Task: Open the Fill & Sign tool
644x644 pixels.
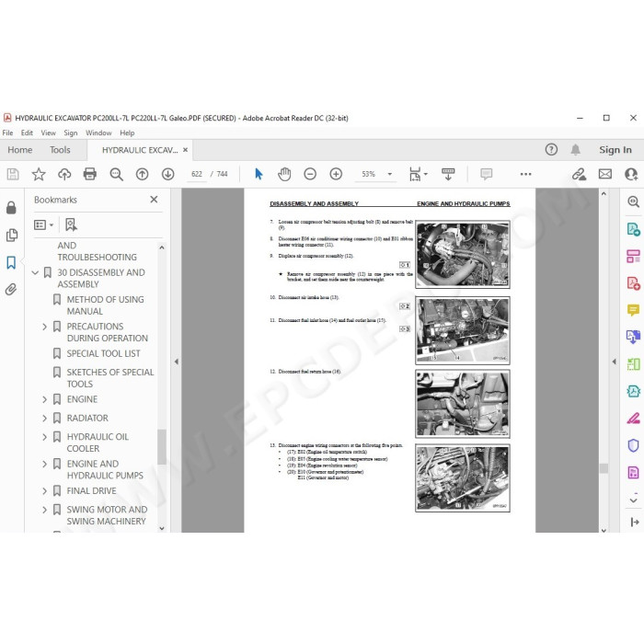Action: point(633,418)
